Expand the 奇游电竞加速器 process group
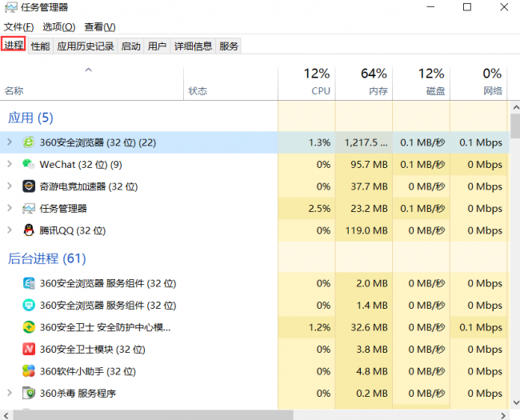Viewport: 520px width, 420px height. pyautogui.click(x=10, y=186)
